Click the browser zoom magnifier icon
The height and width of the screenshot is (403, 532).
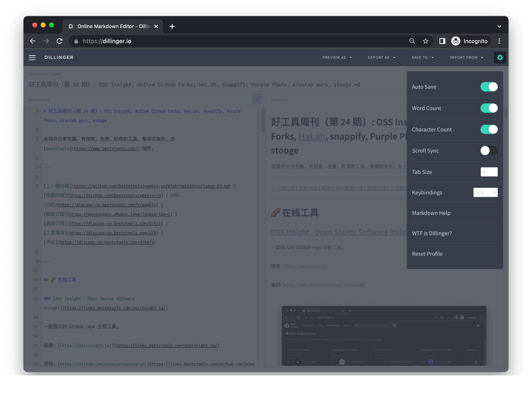click(x=412, y=41)
